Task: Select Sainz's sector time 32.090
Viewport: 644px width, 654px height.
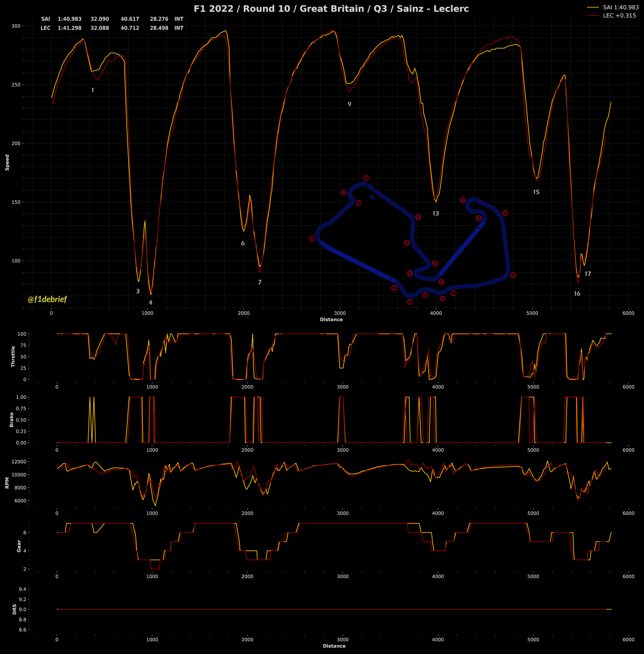Action: tap(100, 19)
